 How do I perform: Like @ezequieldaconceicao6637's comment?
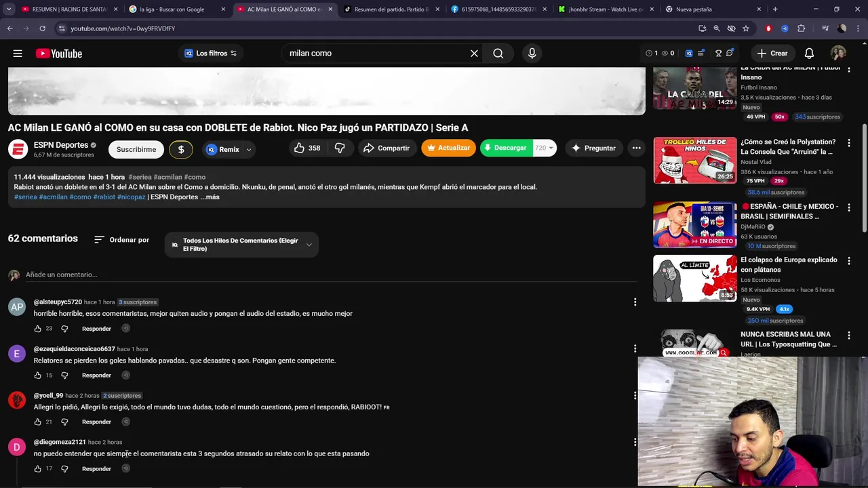coord(38,375)
